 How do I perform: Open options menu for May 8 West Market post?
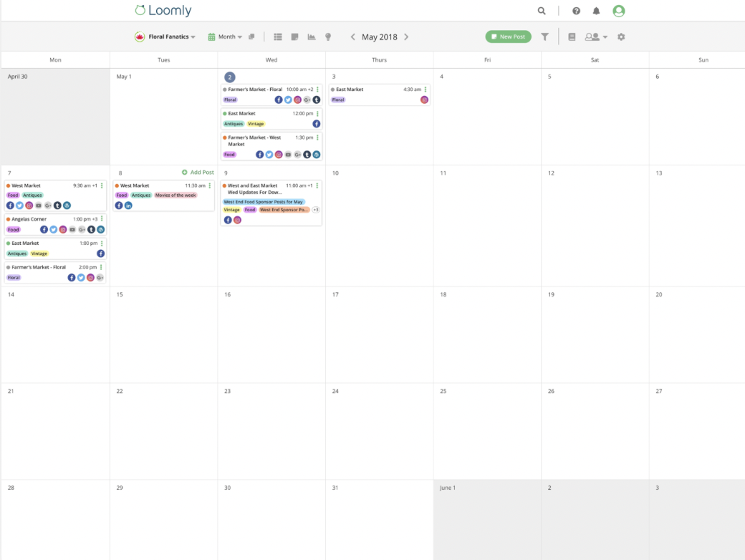(209, 185)
